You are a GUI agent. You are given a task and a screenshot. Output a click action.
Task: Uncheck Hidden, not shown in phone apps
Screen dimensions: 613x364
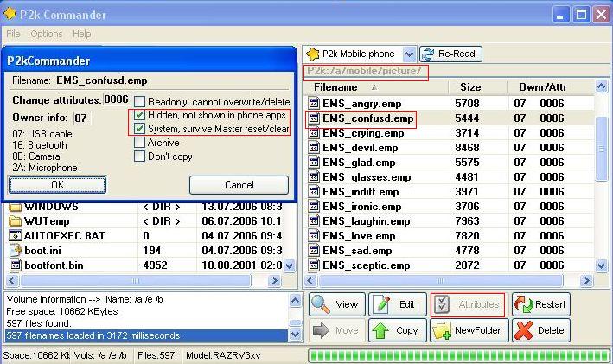(139, 115)
